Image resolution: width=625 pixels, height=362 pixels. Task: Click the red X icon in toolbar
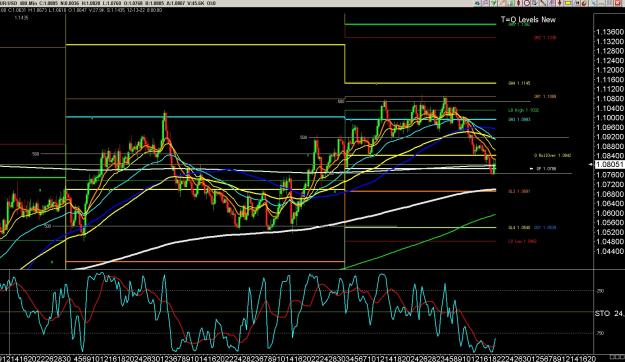coord(617,3)
